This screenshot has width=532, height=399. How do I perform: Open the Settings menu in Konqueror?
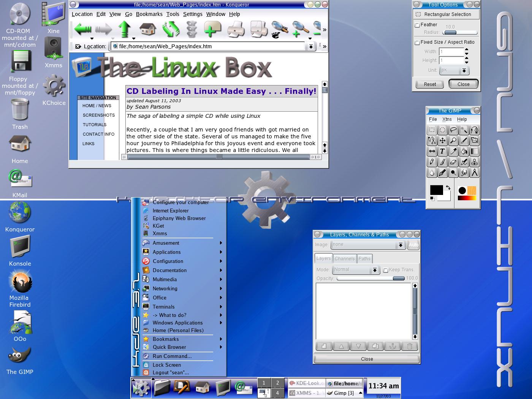point(193,14)
